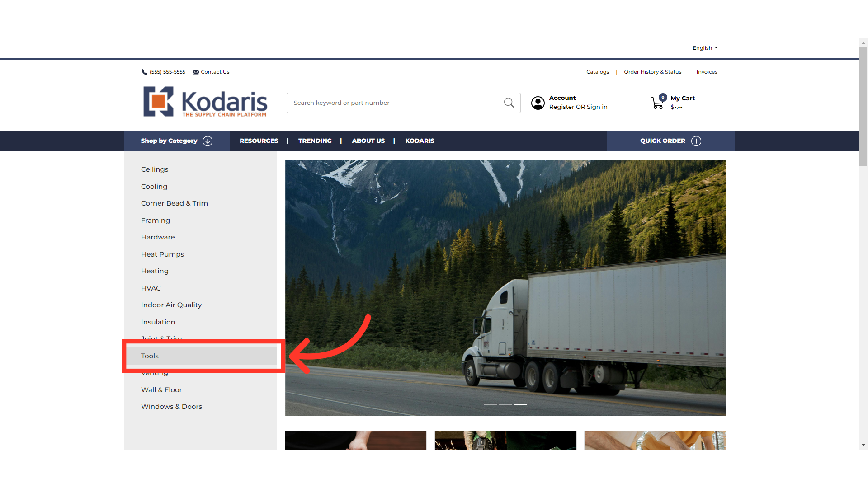Select the third carousel slide indicator
This screenshot has height=488, width=868.
[x=521, y=404]
